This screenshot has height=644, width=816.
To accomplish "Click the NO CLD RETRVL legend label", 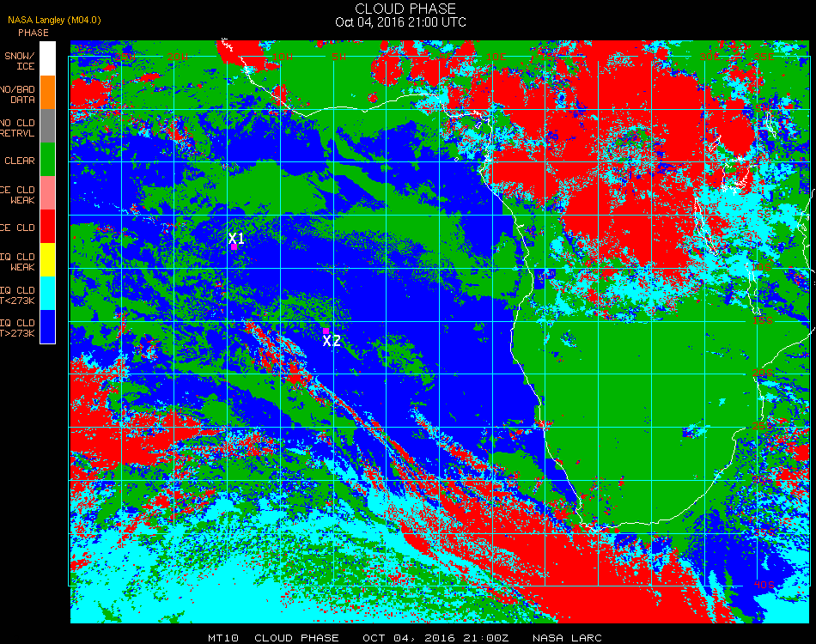I will 18,128.
